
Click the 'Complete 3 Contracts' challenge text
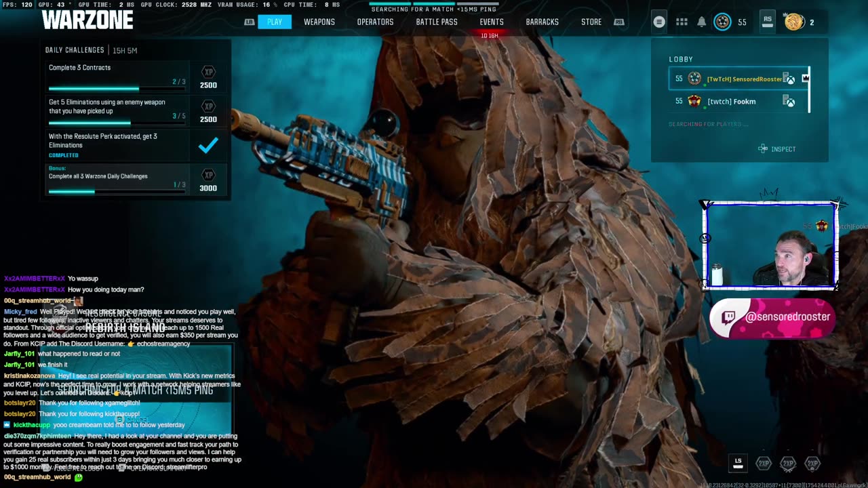click(79, 68)
